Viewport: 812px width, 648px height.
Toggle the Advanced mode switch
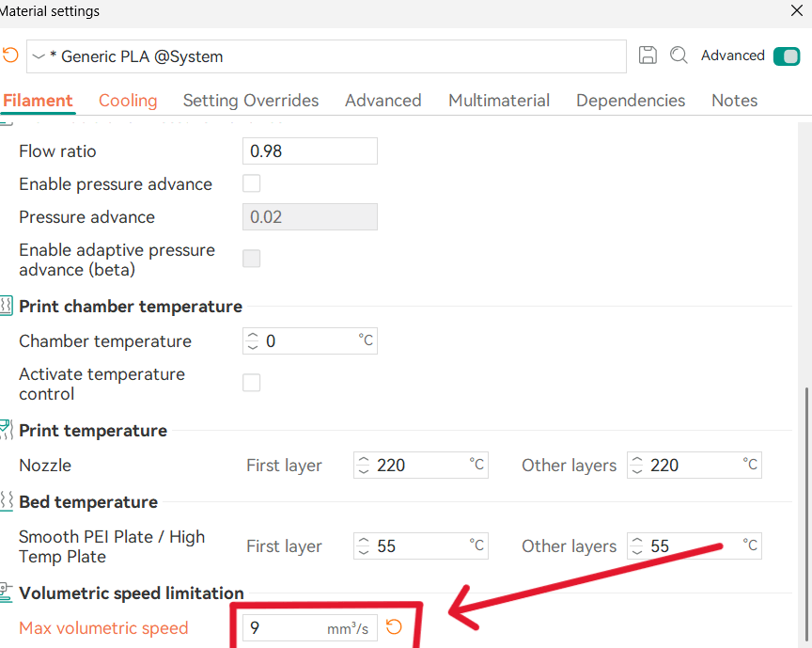pyautogui.click(x=786, y=56)
